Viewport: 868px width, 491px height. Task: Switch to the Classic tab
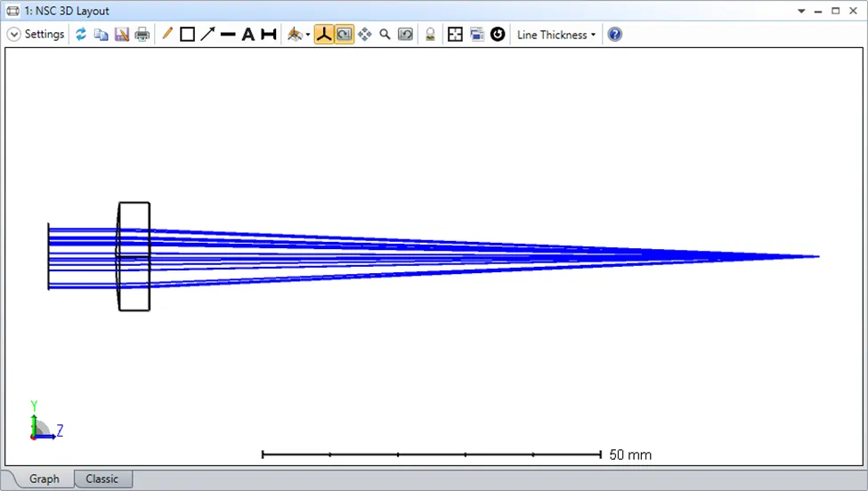tap(101, 479)
